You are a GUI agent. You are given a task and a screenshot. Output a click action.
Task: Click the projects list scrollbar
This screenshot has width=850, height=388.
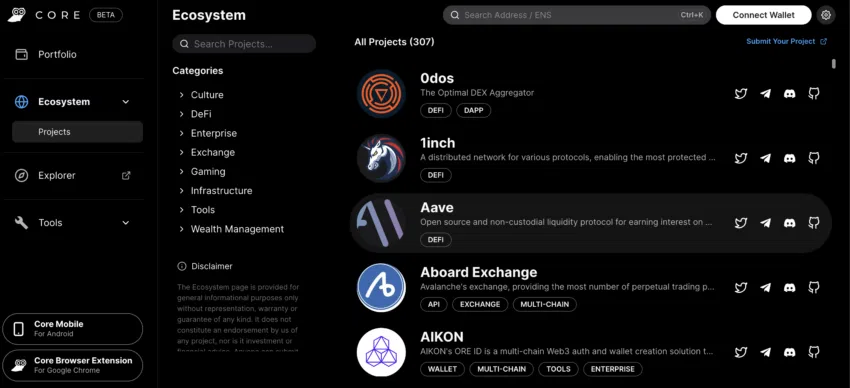pos(834,64)
